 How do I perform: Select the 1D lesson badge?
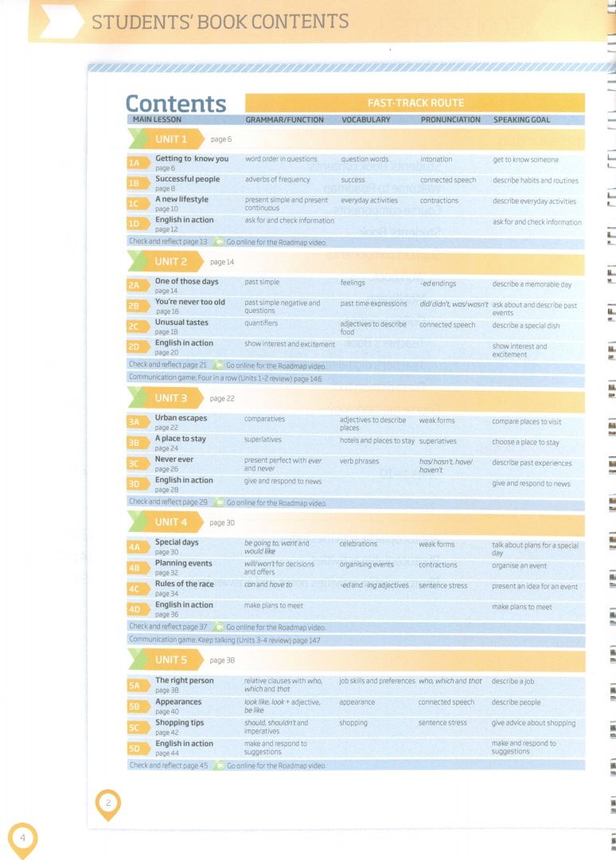138,224
